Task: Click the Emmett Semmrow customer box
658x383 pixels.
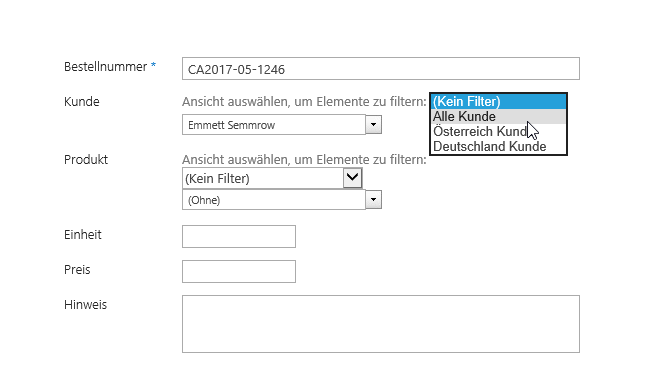Action: (x=274, y=125)
